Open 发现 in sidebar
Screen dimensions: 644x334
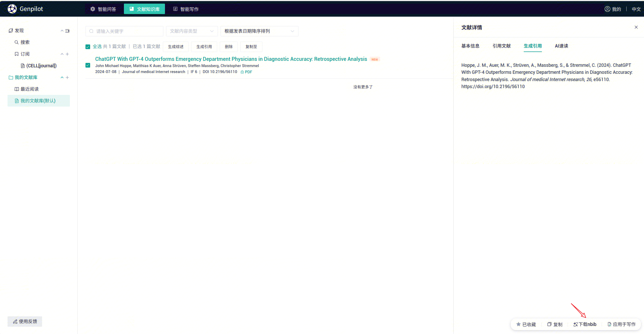click(x=19, y=31)
